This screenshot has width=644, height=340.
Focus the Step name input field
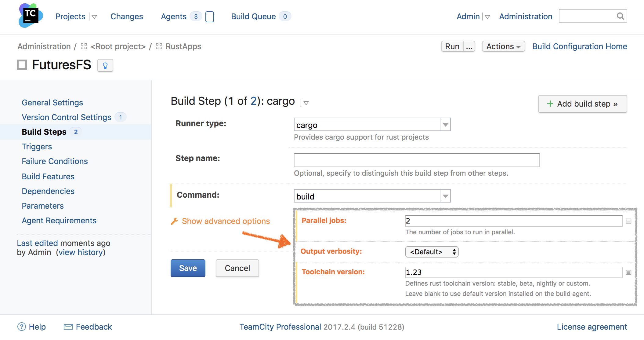417,160
